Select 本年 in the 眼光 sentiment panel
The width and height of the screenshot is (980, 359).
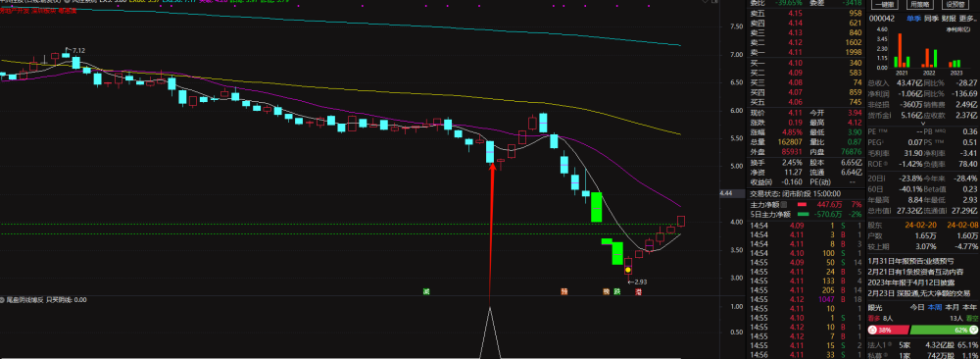pos(969,308)
